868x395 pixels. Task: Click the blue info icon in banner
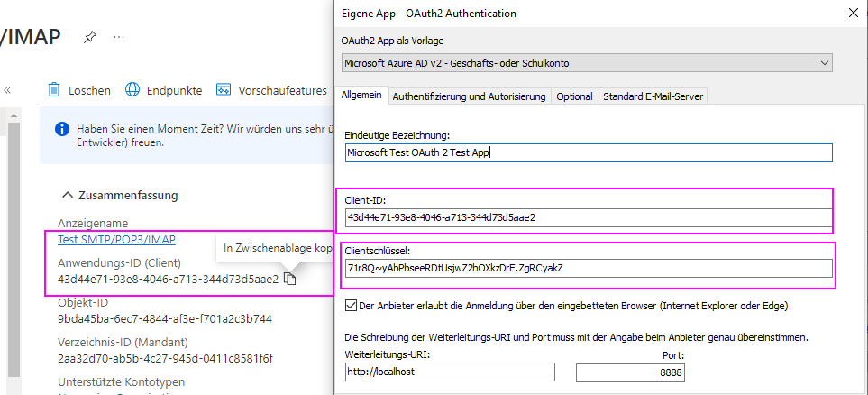62,130
